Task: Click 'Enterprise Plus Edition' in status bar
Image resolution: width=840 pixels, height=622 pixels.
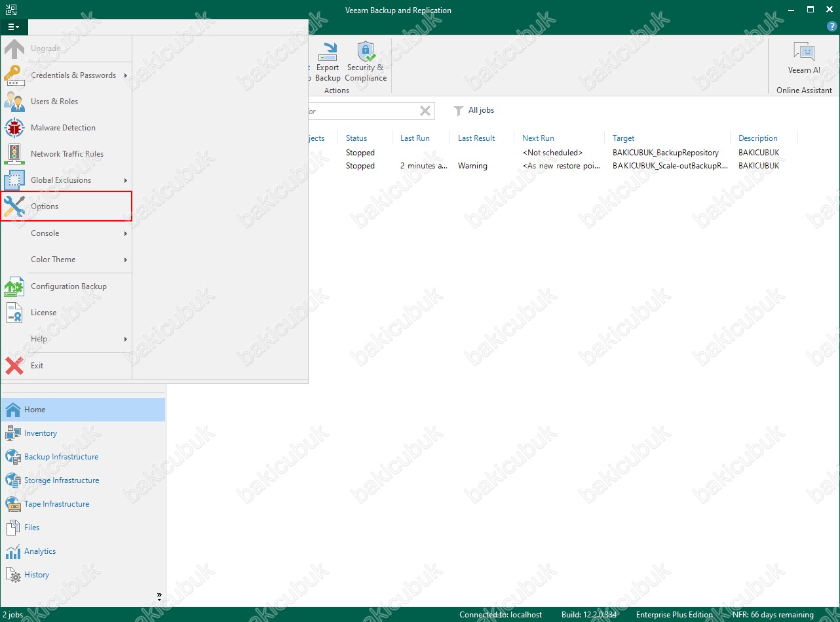Action: coord(674,615)
